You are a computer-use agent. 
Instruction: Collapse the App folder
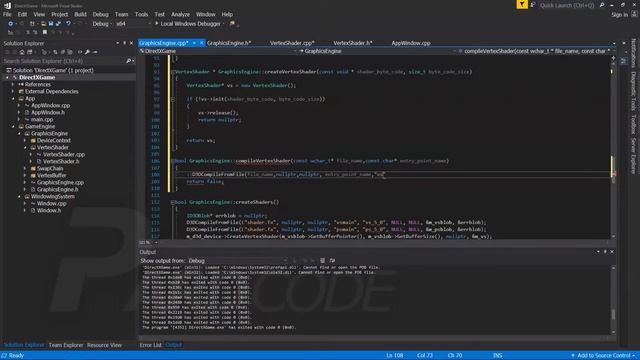(13, 98)
